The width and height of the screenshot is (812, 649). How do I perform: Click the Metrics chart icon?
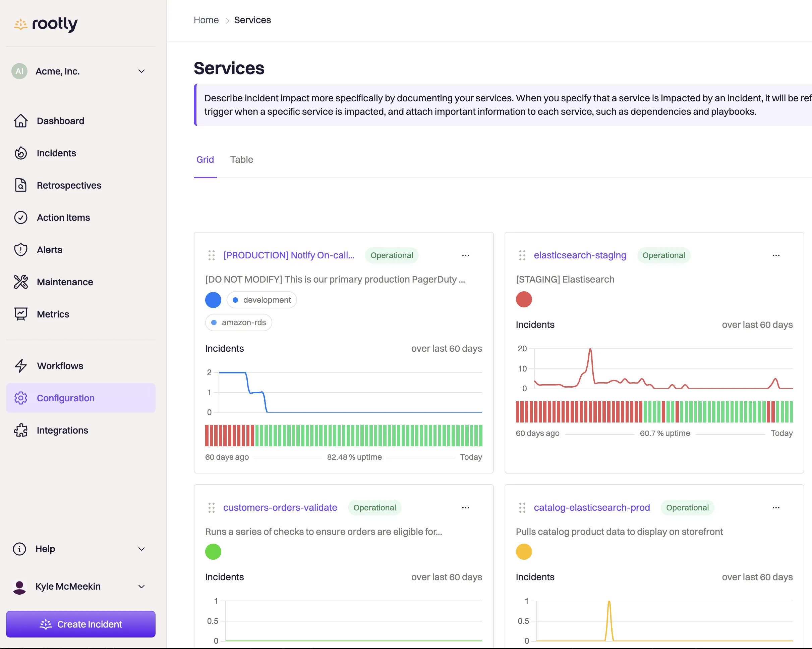click(x=21, y=314)
